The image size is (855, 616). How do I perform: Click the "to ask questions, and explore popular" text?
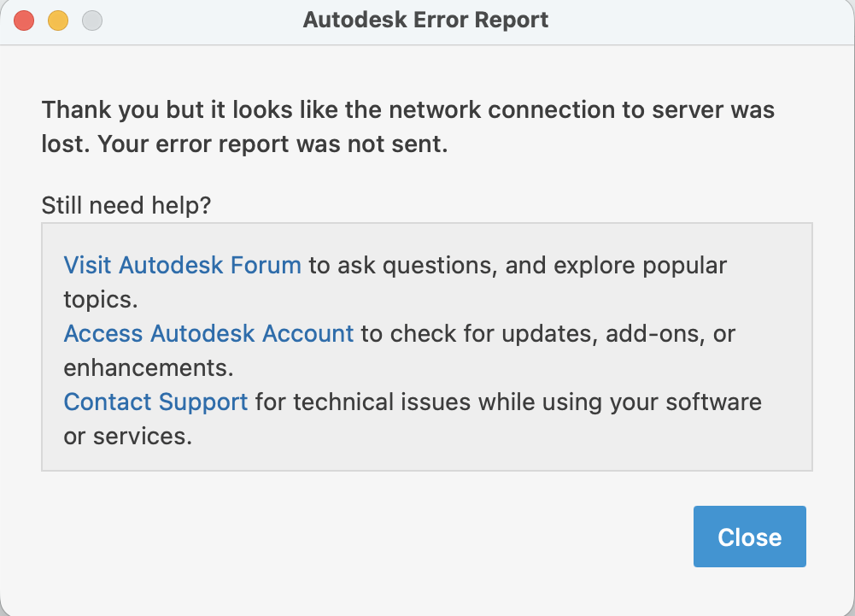(x=518, y=265)
